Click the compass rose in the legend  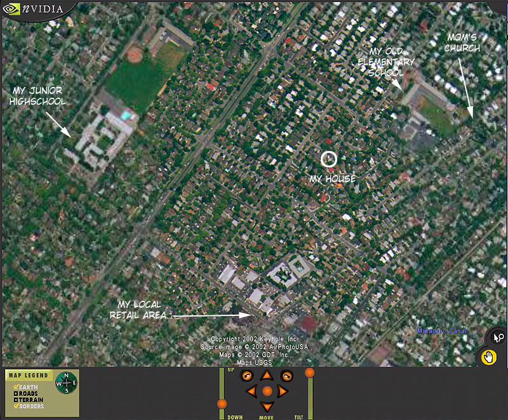click(x=66, y=383)
